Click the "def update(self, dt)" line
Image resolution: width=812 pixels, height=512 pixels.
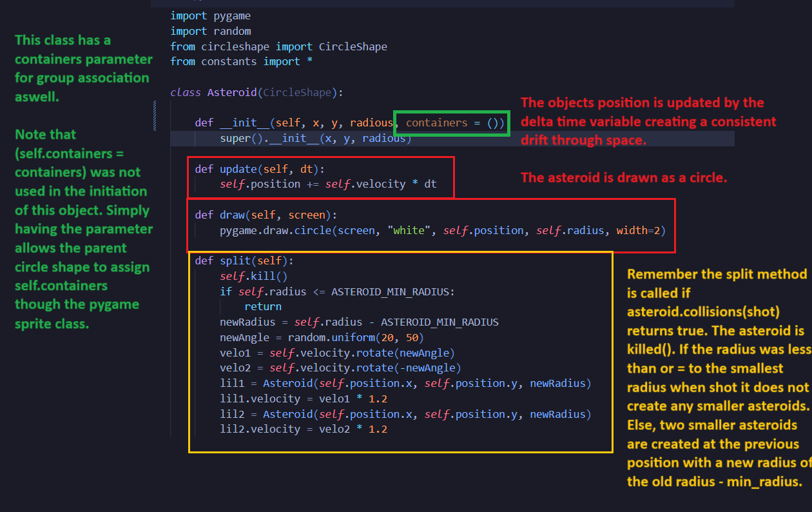(x=260, y=169)
